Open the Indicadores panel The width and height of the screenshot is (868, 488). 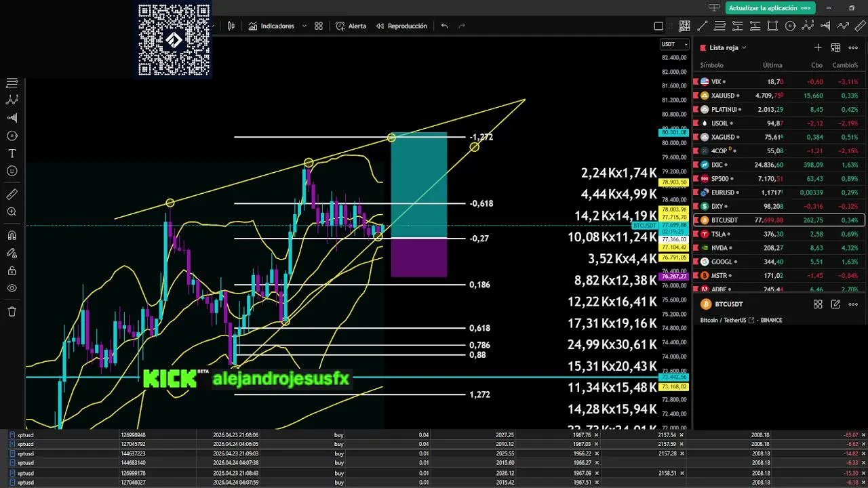[x=271, y=26]
